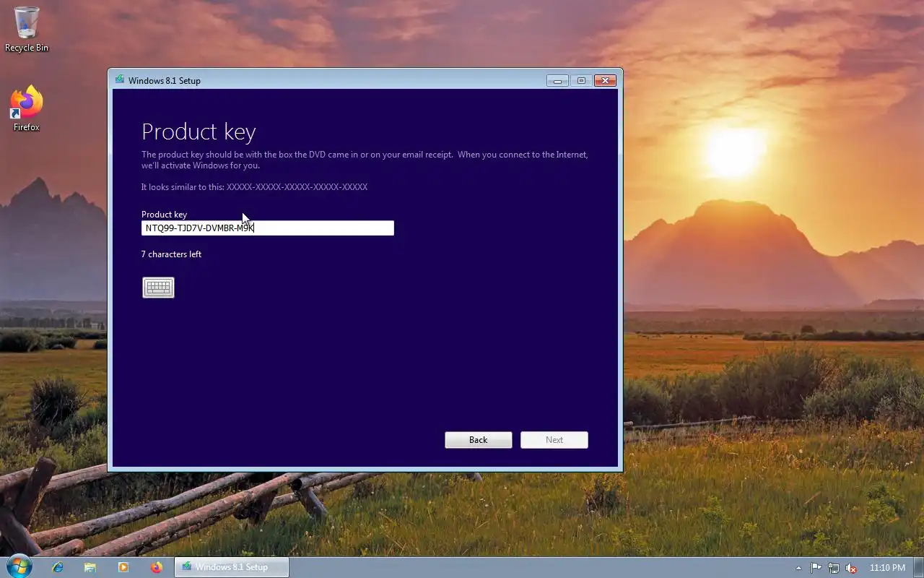Click the 11:10 PM clock
The height and width of the screenshot is (578, 924).
(x=888, y=568)
